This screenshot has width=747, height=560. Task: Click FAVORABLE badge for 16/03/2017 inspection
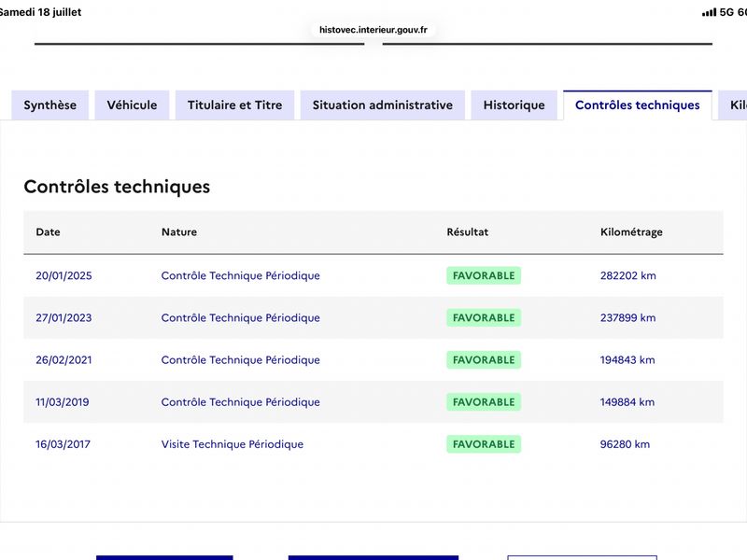[x=484, y=444]
